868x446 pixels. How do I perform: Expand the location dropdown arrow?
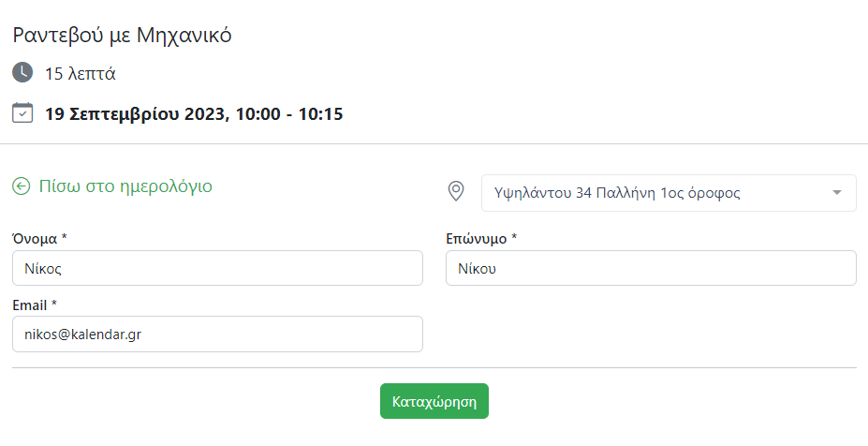point(836,193)
